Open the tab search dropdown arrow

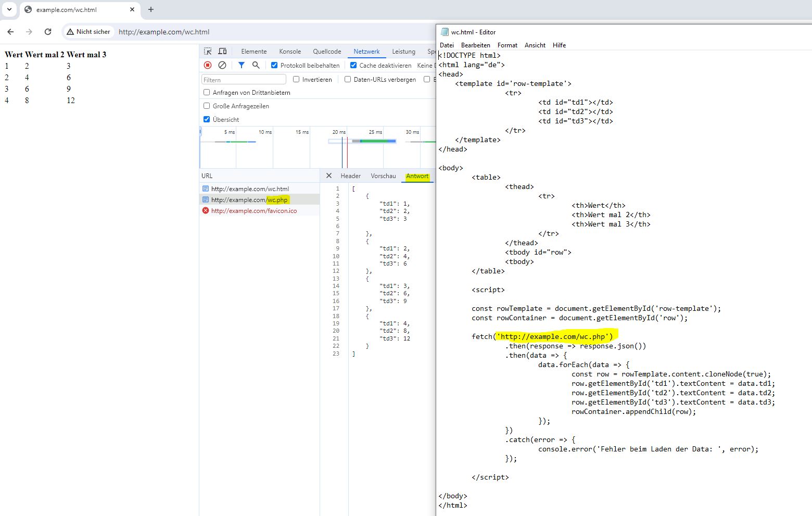click(9, 9)
